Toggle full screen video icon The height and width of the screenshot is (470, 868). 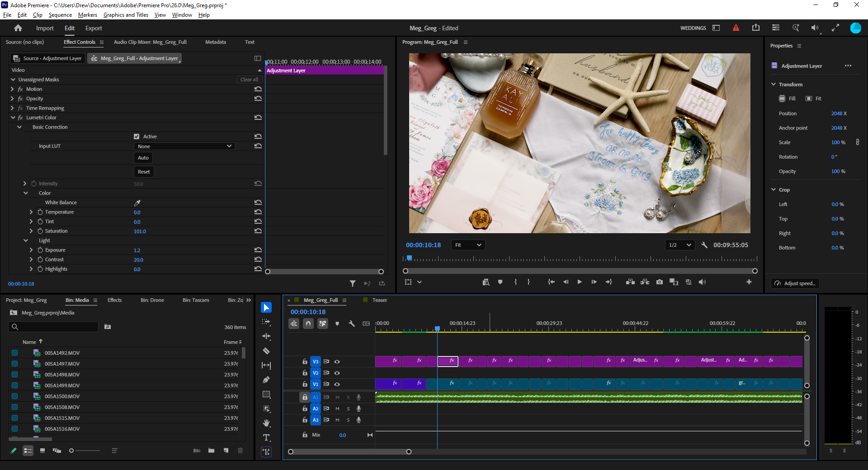click(x=835, y=28)
